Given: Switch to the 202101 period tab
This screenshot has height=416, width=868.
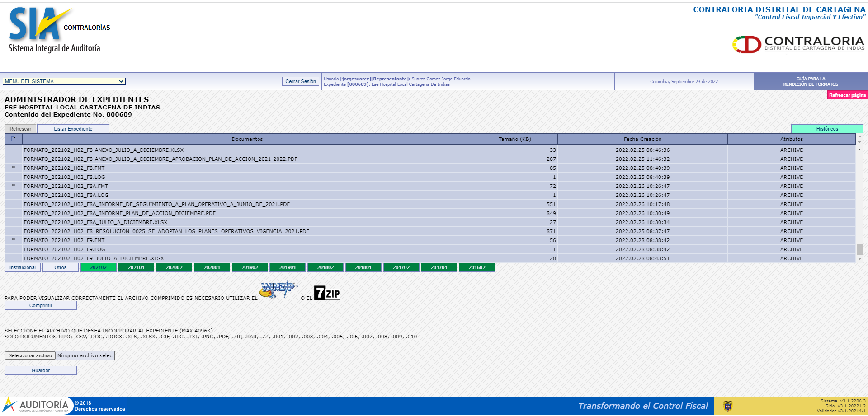Looking at the screenshot, I should pos(136,267).
